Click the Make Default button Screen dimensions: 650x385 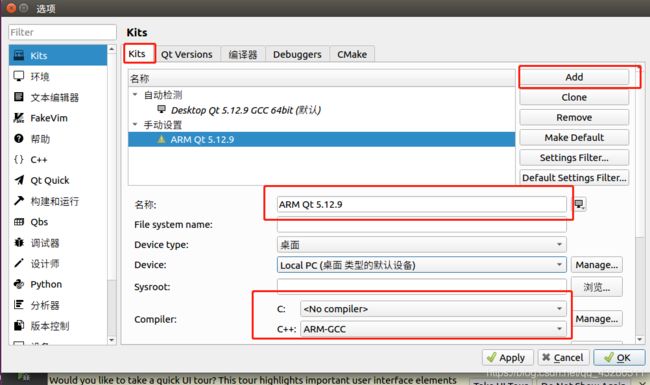[x=574, y=138]
